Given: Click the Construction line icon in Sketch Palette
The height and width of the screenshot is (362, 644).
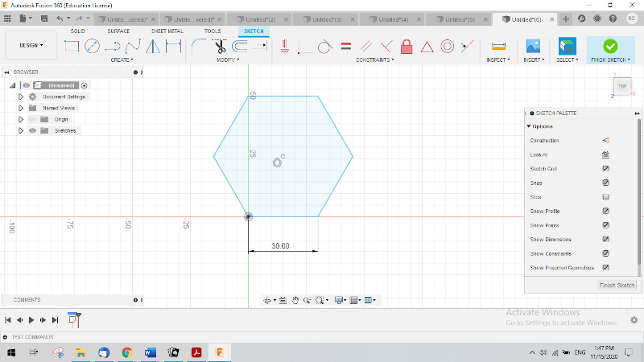Looking at the screenshot, I should click(x=605, y=140).
